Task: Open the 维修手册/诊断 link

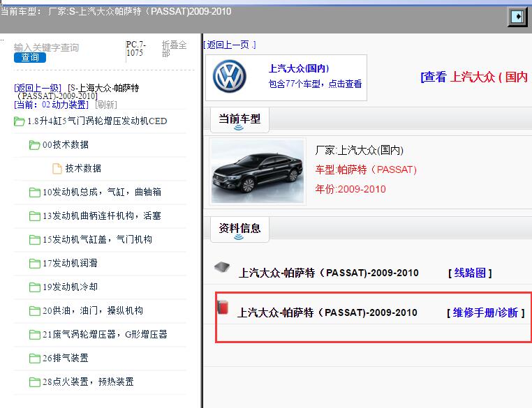Action: 486,312
